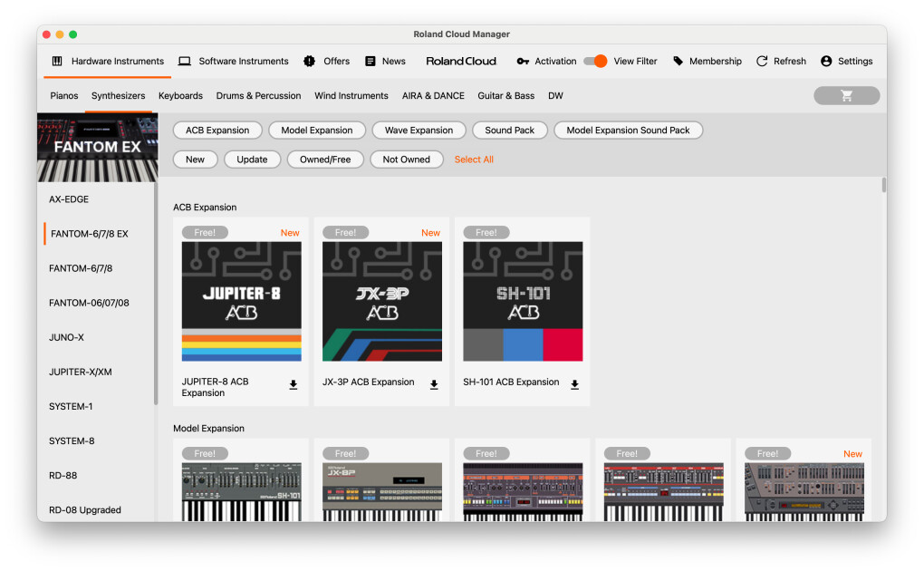This screenshot has height=571, width=924.
Task: Open the Synthesizers category tab
Action: pos(119,95)
